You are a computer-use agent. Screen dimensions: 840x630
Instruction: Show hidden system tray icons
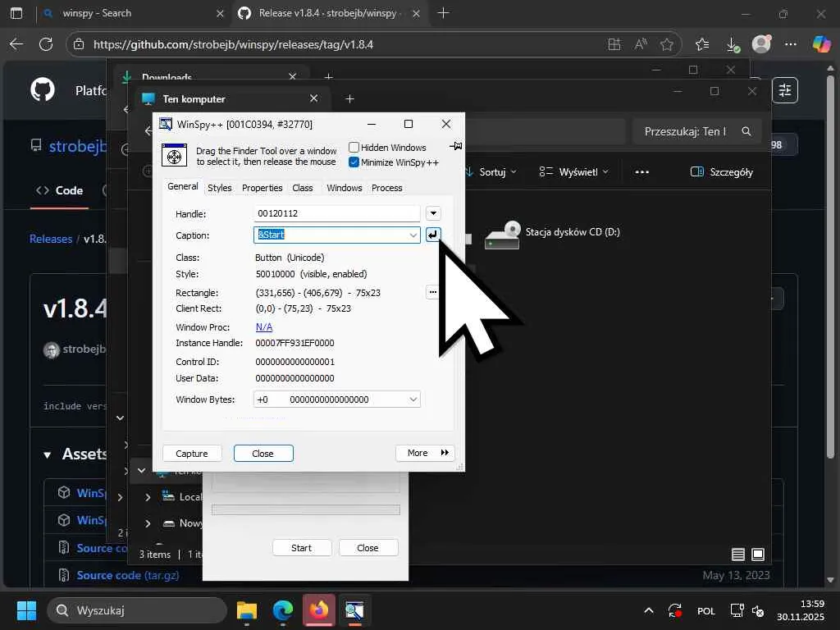649,610
